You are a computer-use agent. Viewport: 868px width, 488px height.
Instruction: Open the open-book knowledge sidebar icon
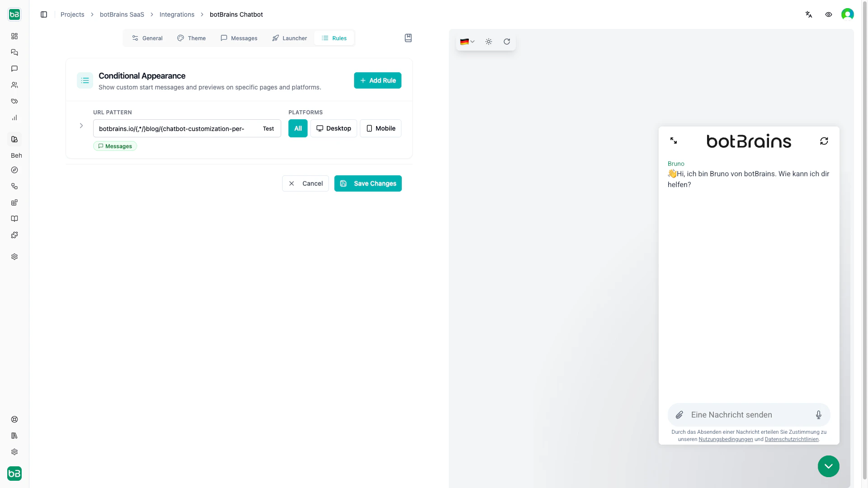click(14, 219)
